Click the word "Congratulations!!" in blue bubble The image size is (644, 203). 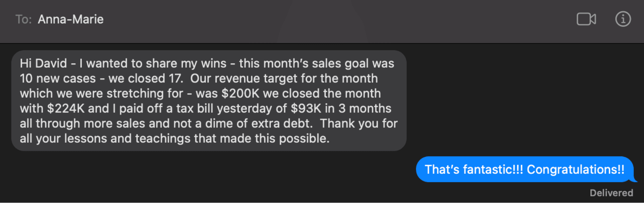coord(576,170)
